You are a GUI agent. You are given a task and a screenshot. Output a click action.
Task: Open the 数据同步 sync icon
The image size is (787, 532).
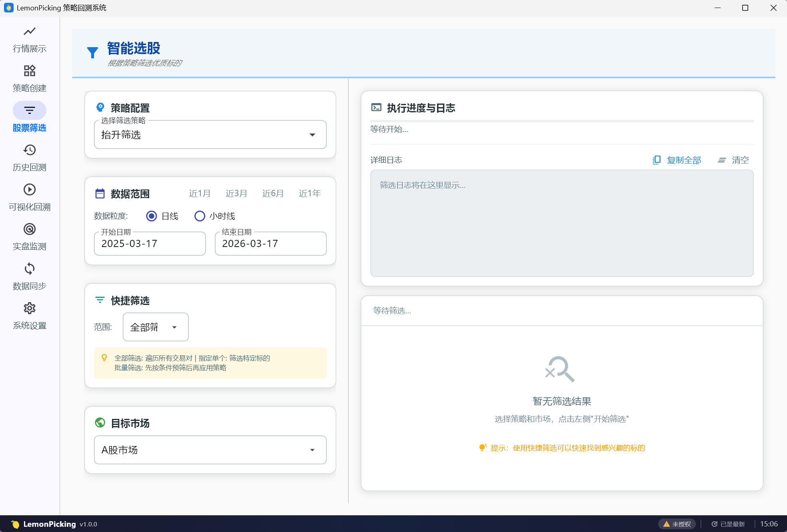click(30, 269)
